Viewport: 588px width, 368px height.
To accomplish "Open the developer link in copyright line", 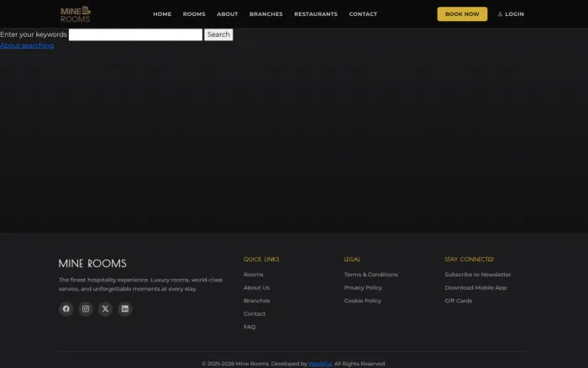I will (320, 364).
